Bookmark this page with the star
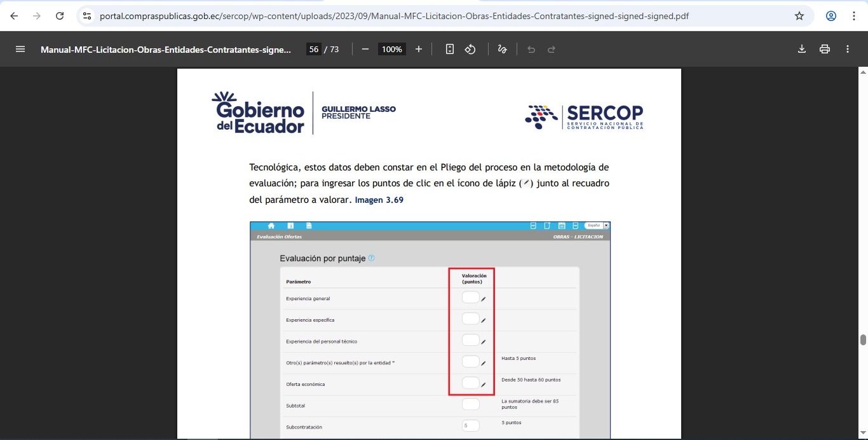The image size is (868, 440). pyautogui.click(x=799, y=16)
